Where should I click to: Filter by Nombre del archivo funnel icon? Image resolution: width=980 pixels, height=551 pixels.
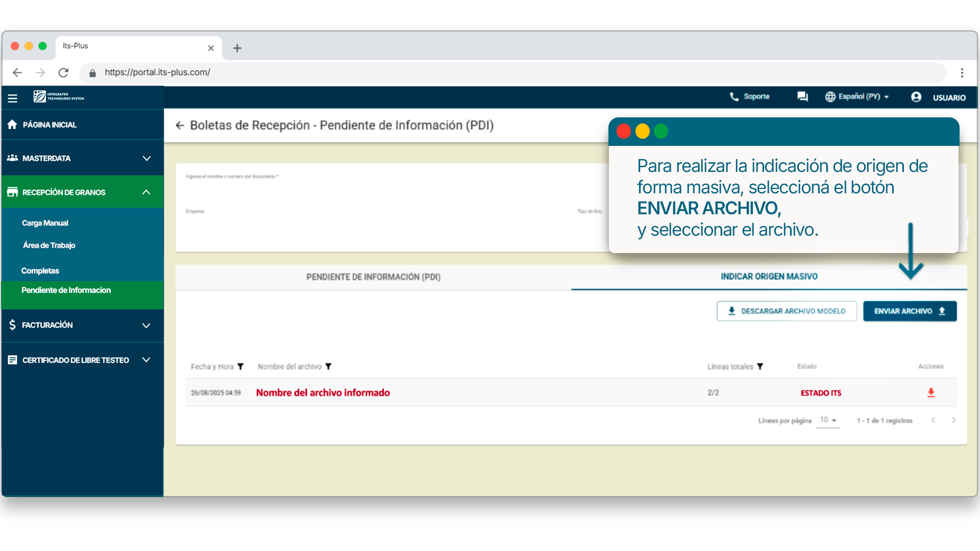click(x=328, y=367)
